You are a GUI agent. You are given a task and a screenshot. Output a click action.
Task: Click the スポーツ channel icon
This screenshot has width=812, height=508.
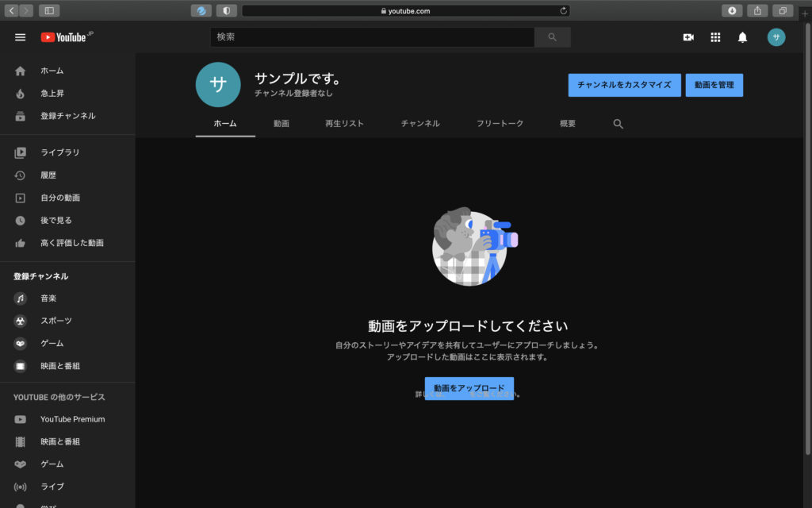click(20, 321)
